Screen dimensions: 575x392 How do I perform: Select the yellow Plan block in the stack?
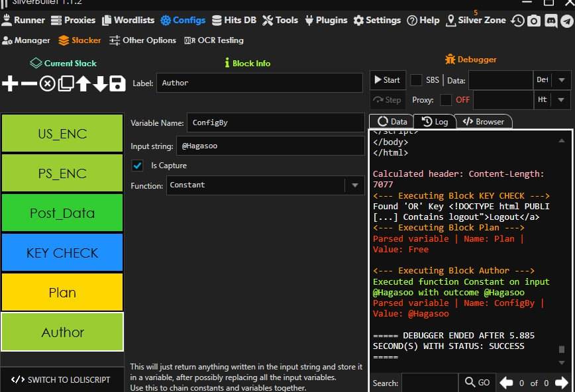click(62, 293)
